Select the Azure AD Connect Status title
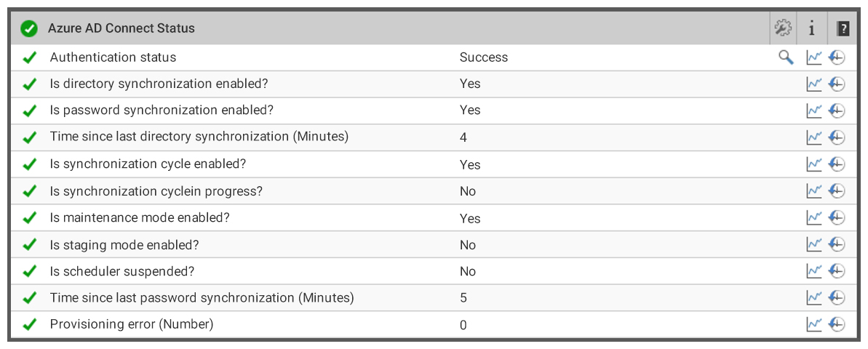 (x=122, y=28)
